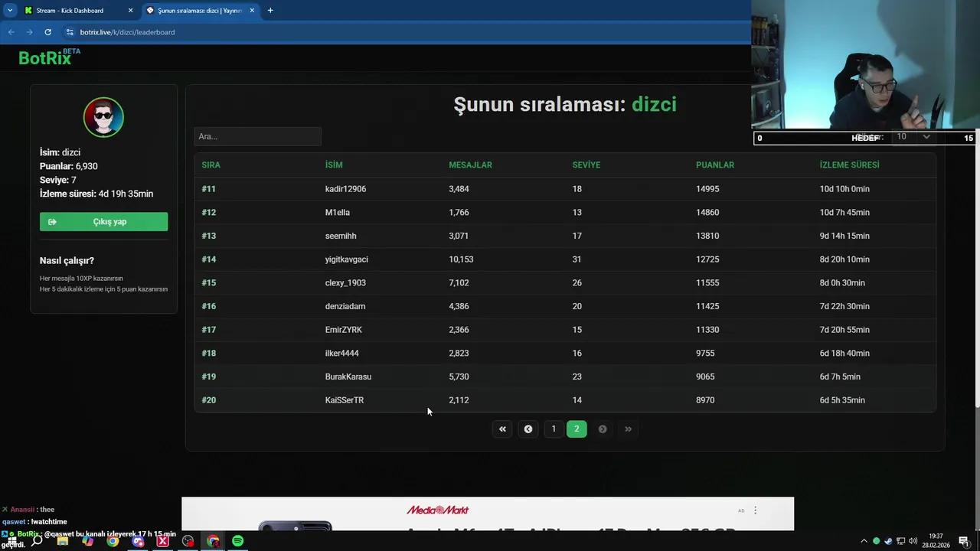Select user BurakKarasu in leaderboard
The height and width of the screenshot is (551, 980).
click(x=348, y=377)
